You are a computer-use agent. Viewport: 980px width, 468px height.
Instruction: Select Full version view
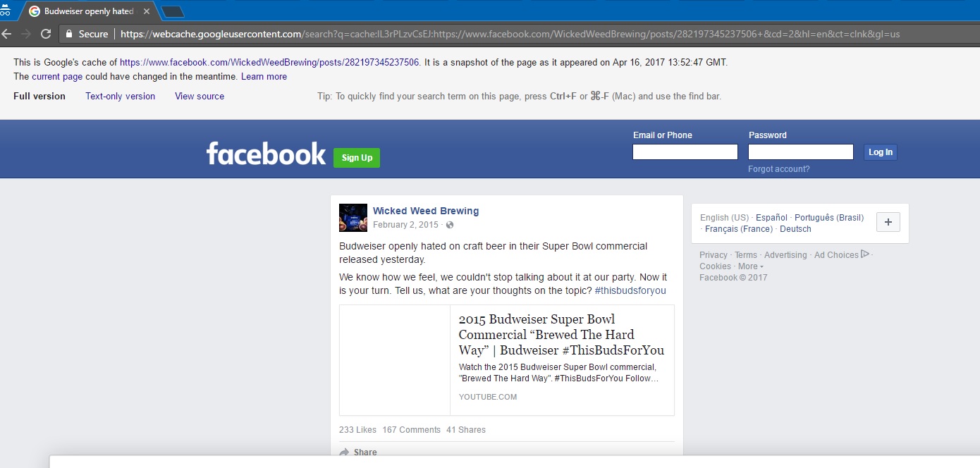tap(39, 96)
